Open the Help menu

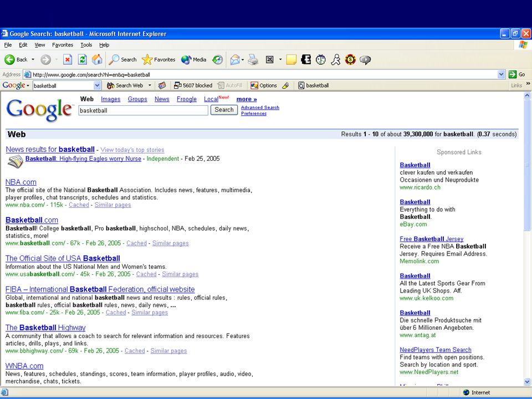pos(104,45)
